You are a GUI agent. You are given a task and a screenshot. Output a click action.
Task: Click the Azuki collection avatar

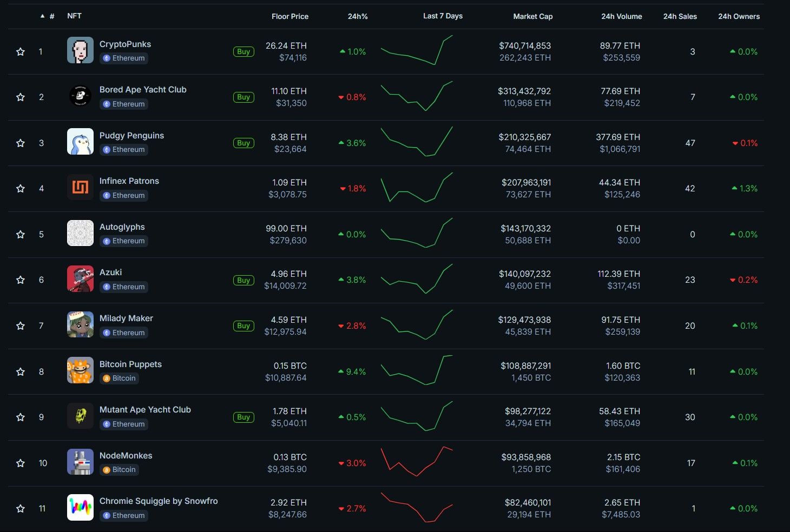(x=80, y=279)
